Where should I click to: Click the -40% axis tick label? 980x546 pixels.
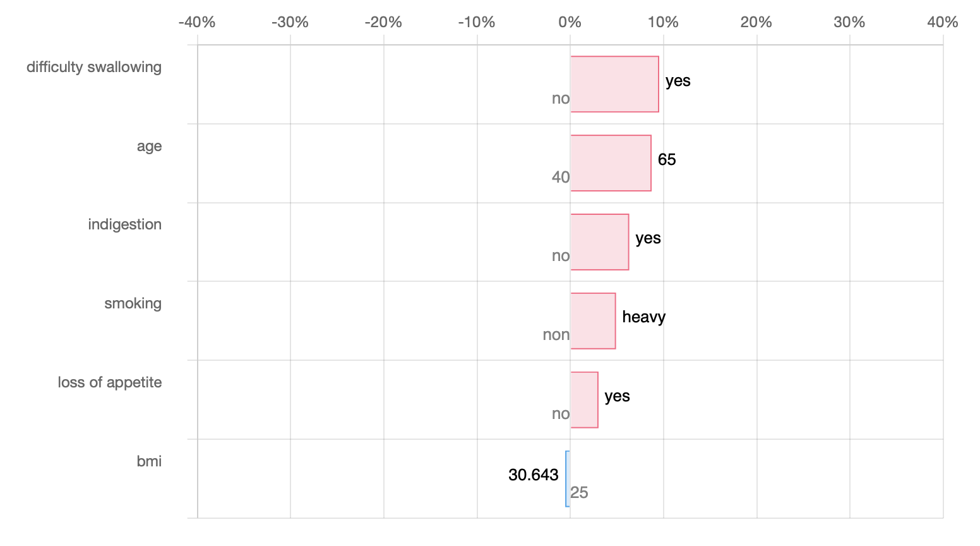coord(197,22)
